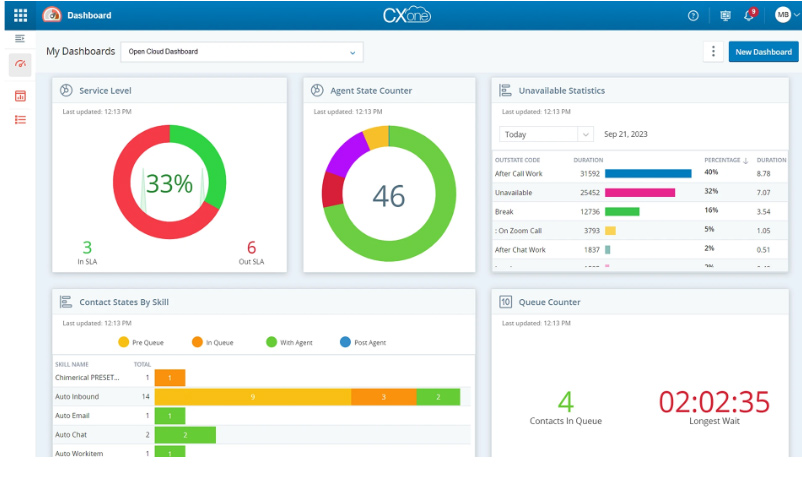Click the Break duration value 12736

click(x=590, y=212)
